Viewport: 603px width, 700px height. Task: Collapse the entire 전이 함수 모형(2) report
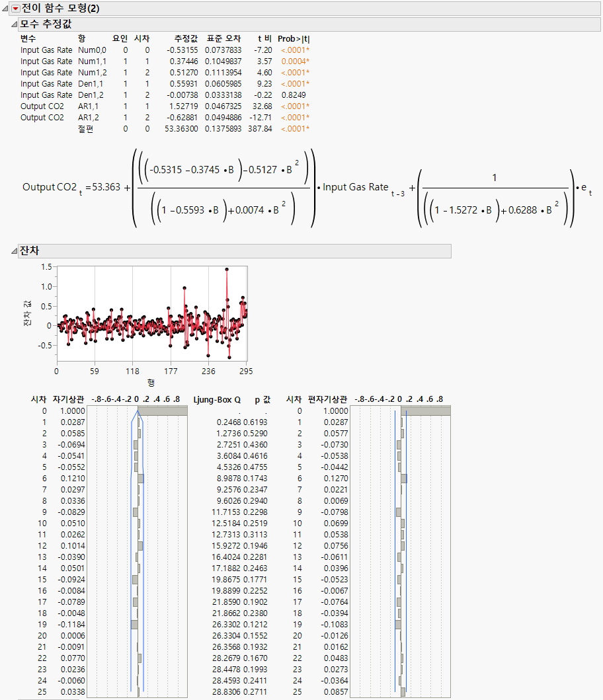tap(6, 9)
